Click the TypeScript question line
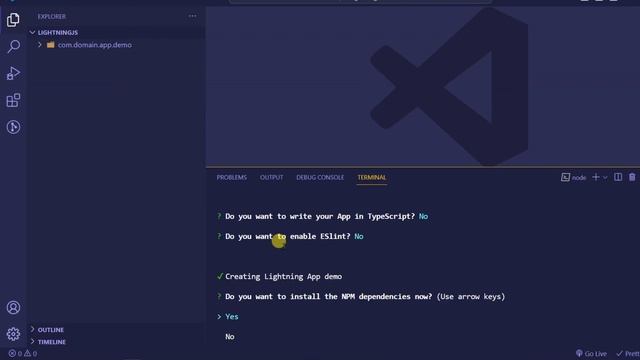 pos(322,216)
